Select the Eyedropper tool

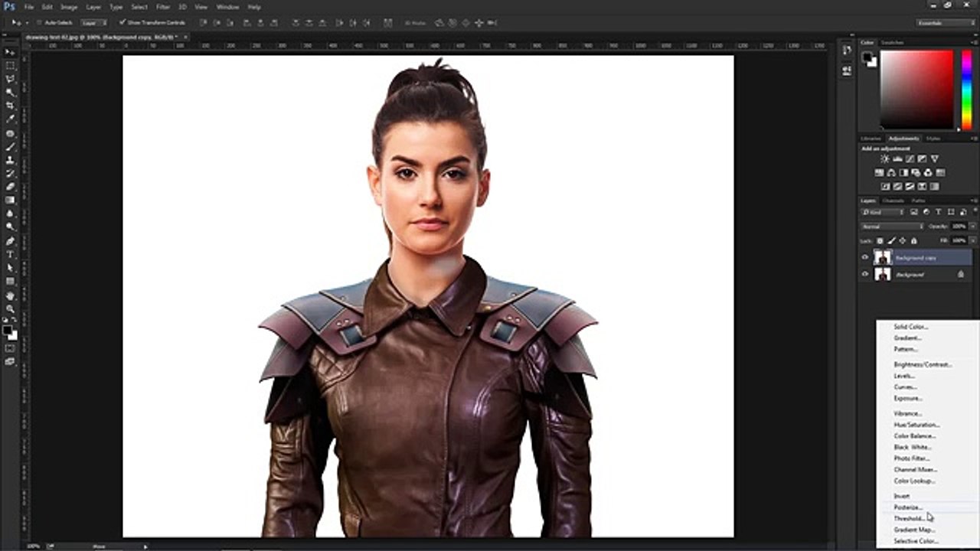(x=10, y=119)
